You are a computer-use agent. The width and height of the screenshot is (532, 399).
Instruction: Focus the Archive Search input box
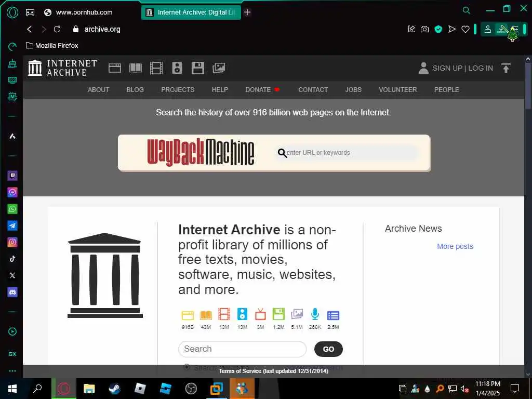click(x=242, y=349)
